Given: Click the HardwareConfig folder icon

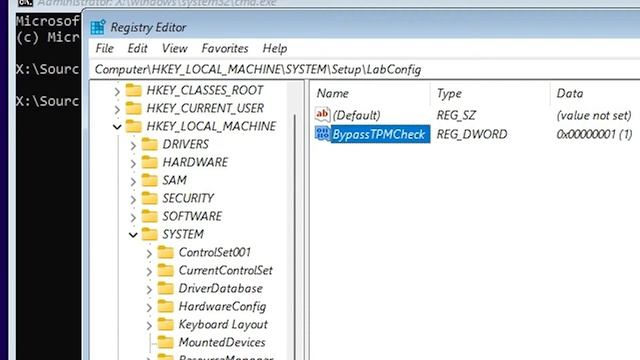Looking at the screenshot, I should pos(165,306).
